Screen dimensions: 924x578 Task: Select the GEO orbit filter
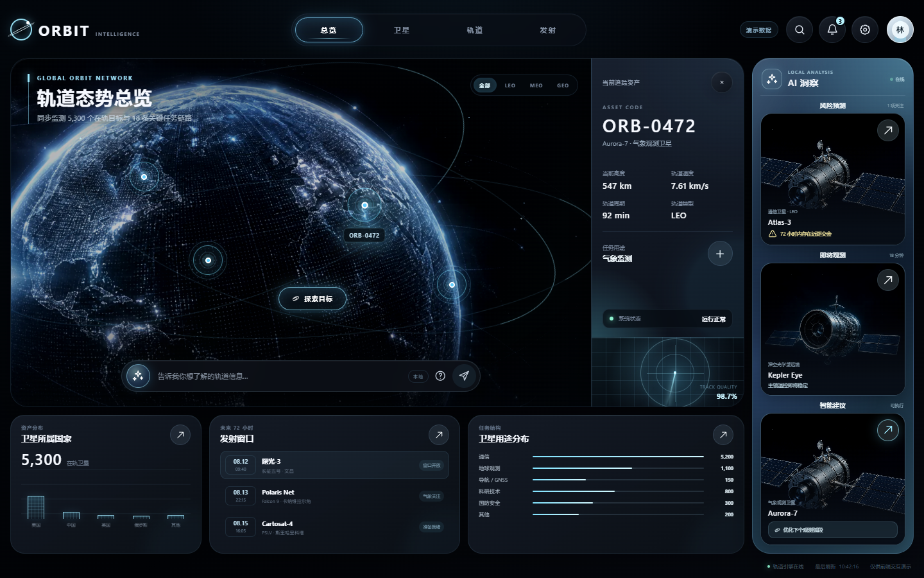point(563,85)
